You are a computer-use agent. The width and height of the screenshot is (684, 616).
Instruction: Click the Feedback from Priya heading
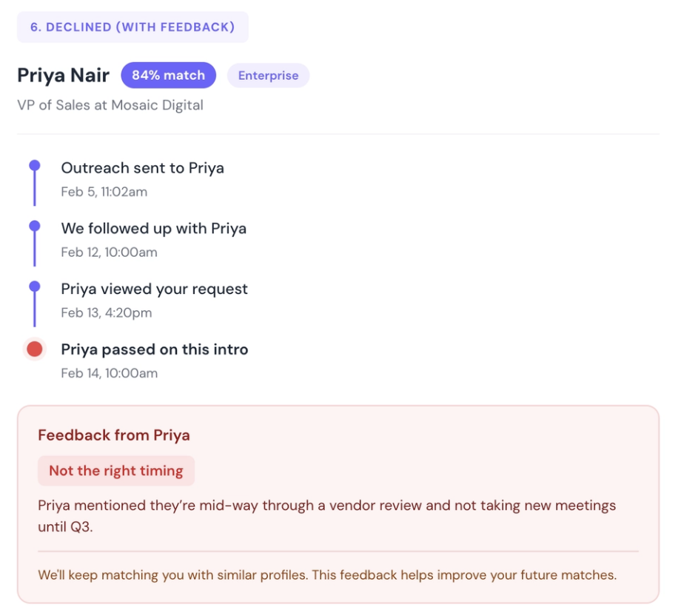(x=113, y=435)
